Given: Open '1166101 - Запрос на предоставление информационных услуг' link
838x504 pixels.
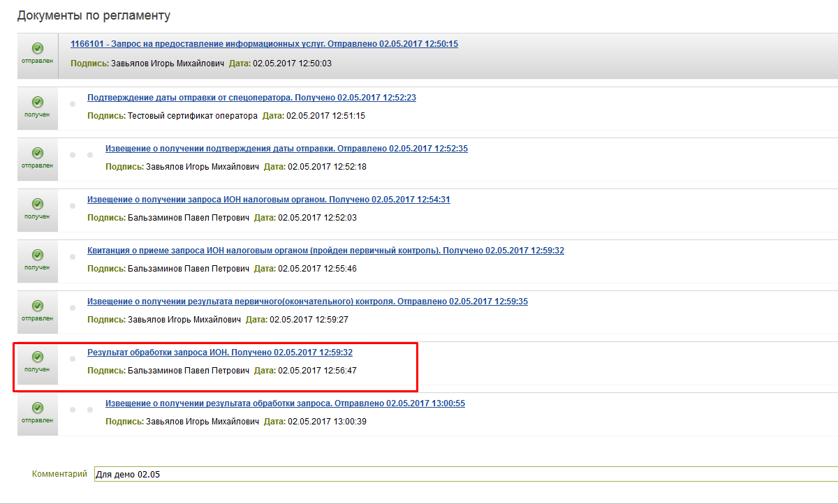Looking at the screenshot, I should point(264,44).
